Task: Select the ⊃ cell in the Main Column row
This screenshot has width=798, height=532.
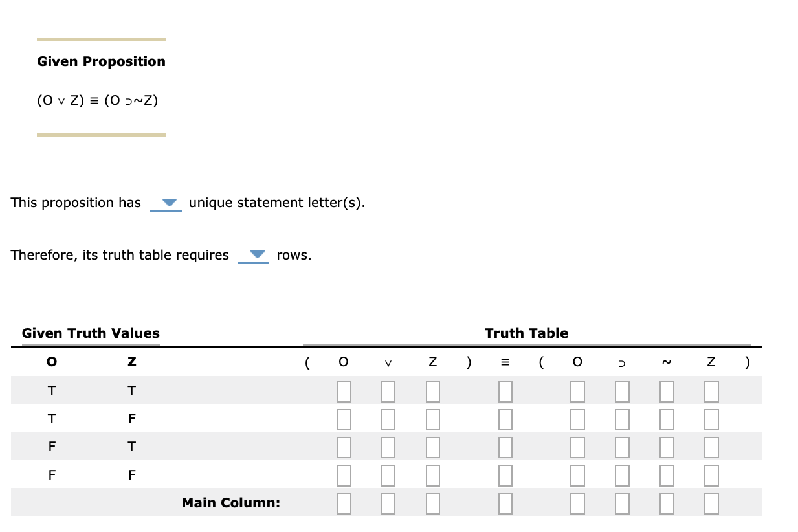Action: click(622, 503)
